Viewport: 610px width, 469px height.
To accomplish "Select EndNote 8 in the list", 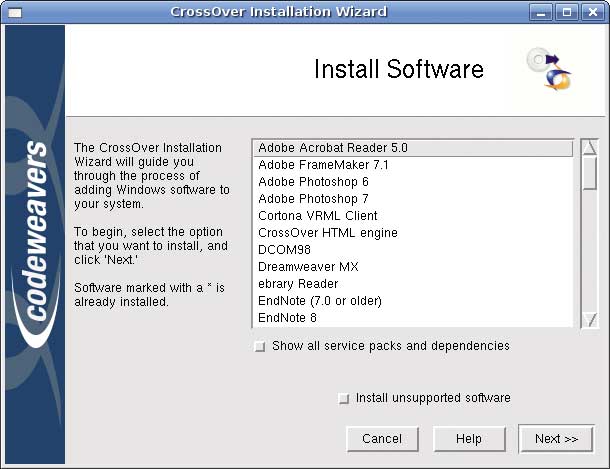I will click(x=413, y=318).
